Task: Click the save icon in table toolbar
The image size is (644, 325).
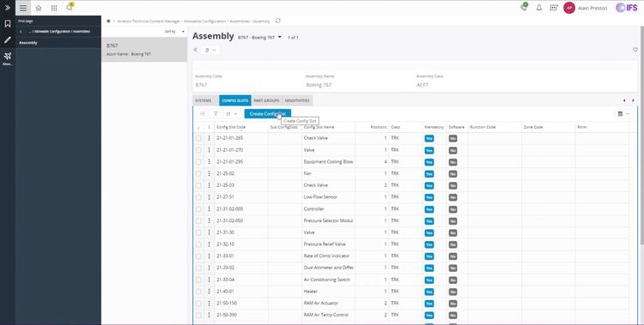Action: (203, 114)
